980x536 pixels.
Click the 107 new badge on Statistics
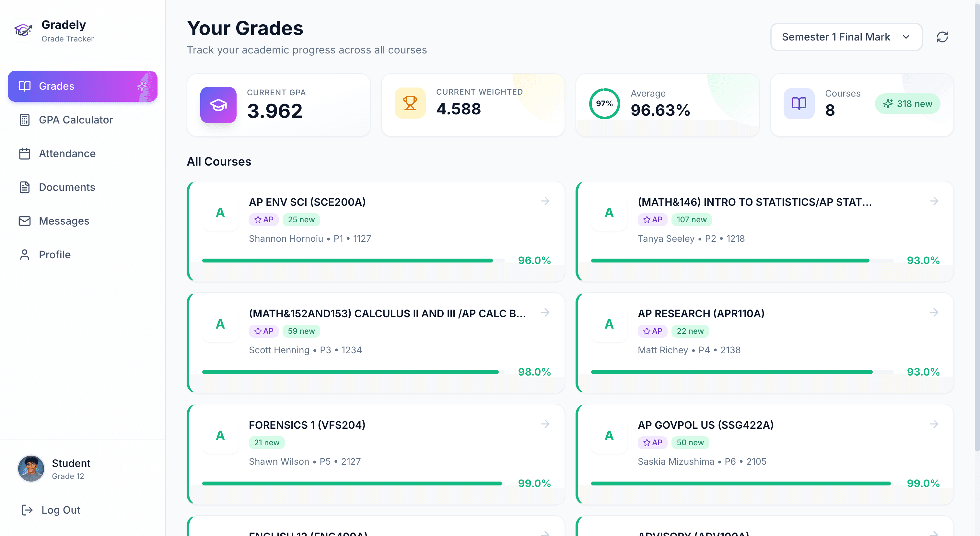pyautogui.click(x=691, y=219)
